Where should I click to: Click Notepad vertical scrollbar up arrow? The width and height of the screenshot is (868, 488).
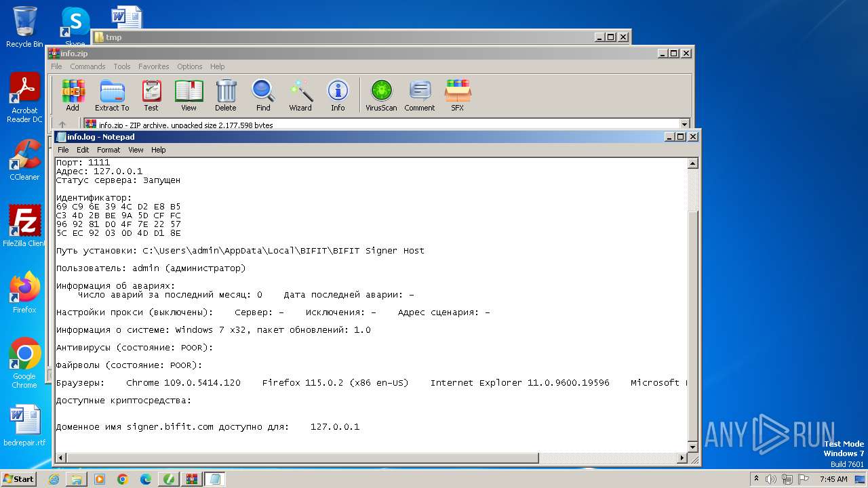[x=692, y=163]
